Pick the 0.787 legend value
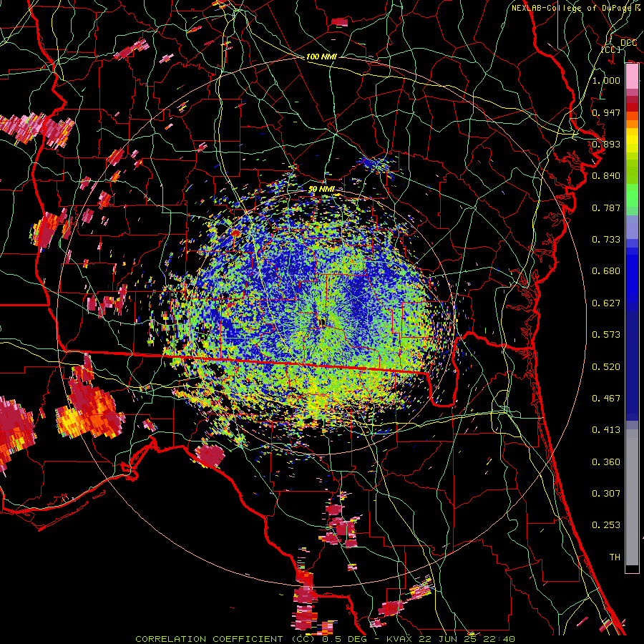644x644 pixels. (606, 208)
